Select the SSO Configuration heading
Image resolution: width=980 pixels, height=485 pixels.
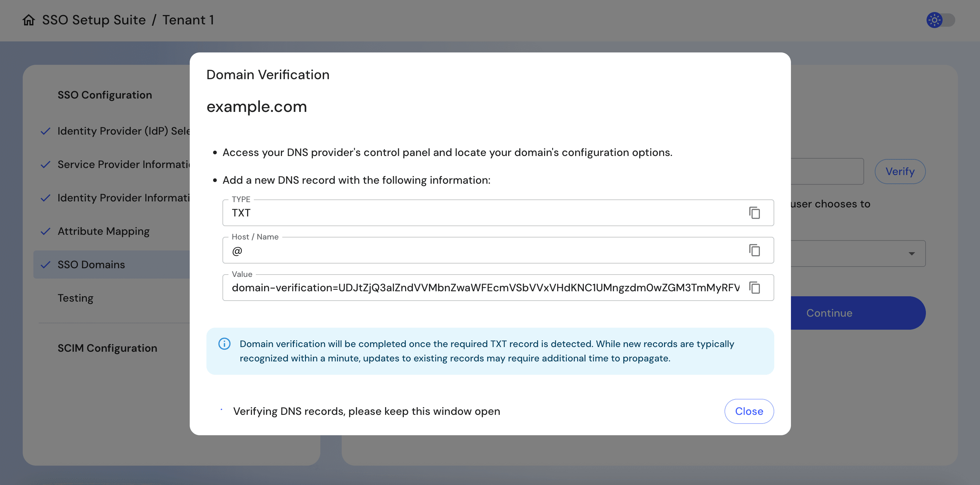105,95
